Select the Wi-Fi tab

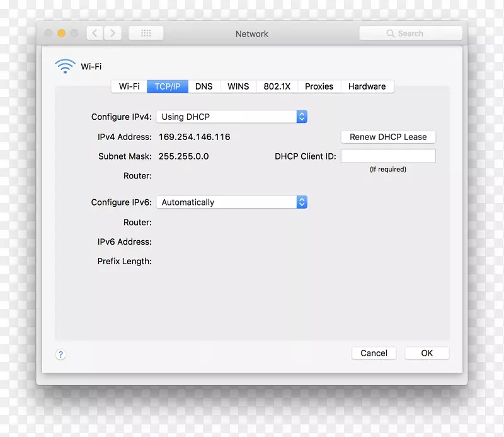pyautogui.click(x=129, y=86)
